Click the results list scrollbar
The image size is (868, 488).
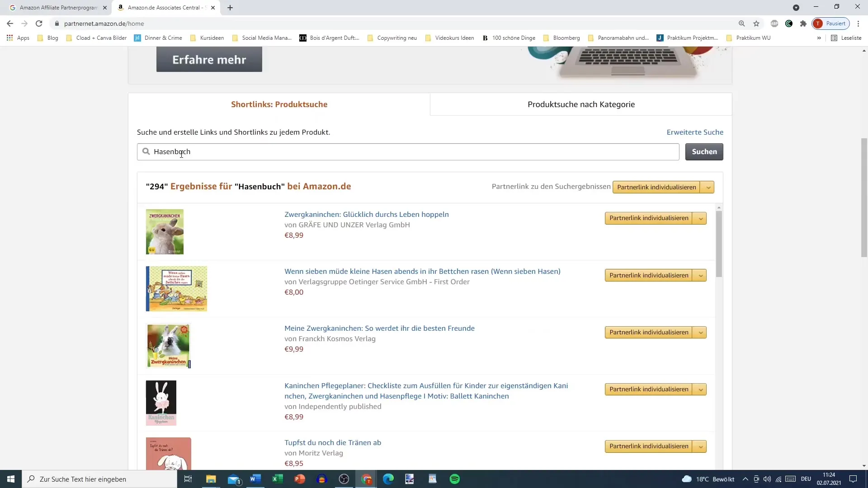point(719,244)
